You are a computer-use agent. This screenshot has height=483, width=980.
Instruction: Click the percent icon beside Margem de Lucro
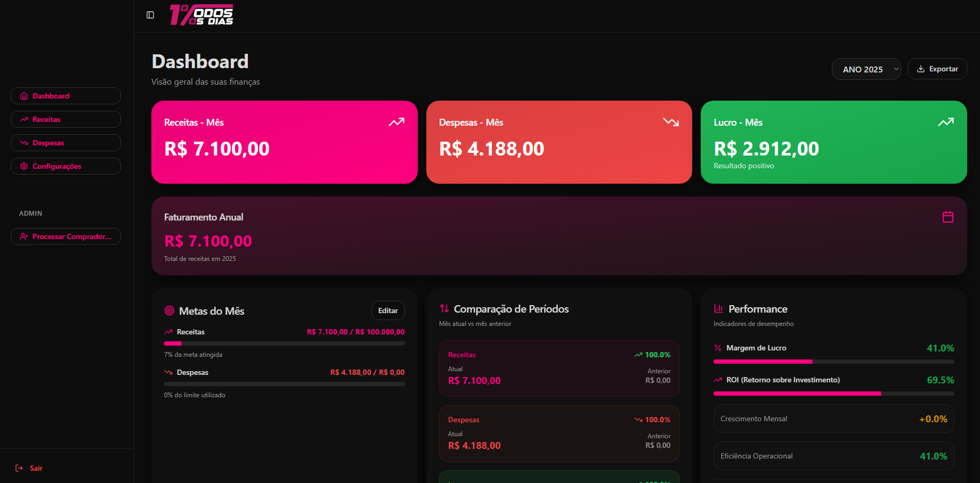[718, 348]
